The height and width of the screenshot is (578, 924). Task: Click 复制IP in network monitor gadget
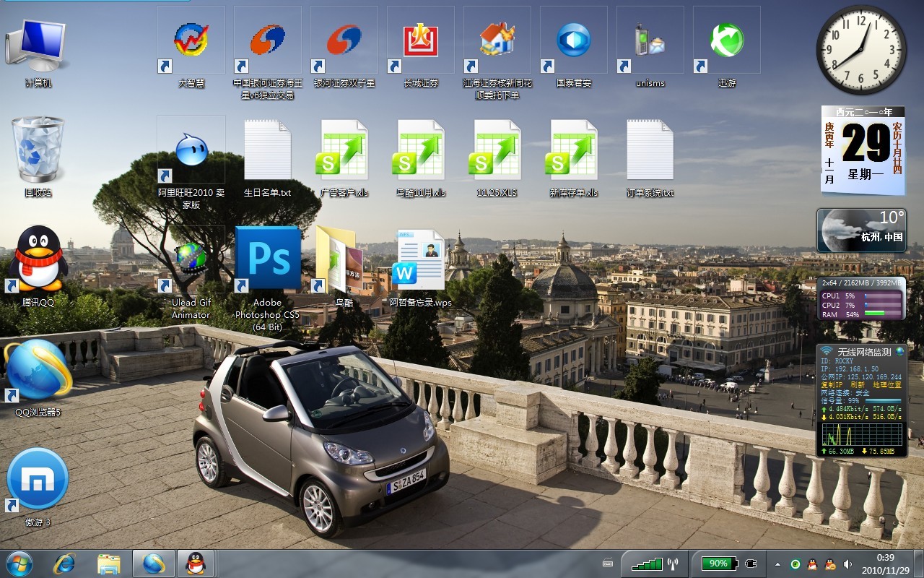[830, 384]
